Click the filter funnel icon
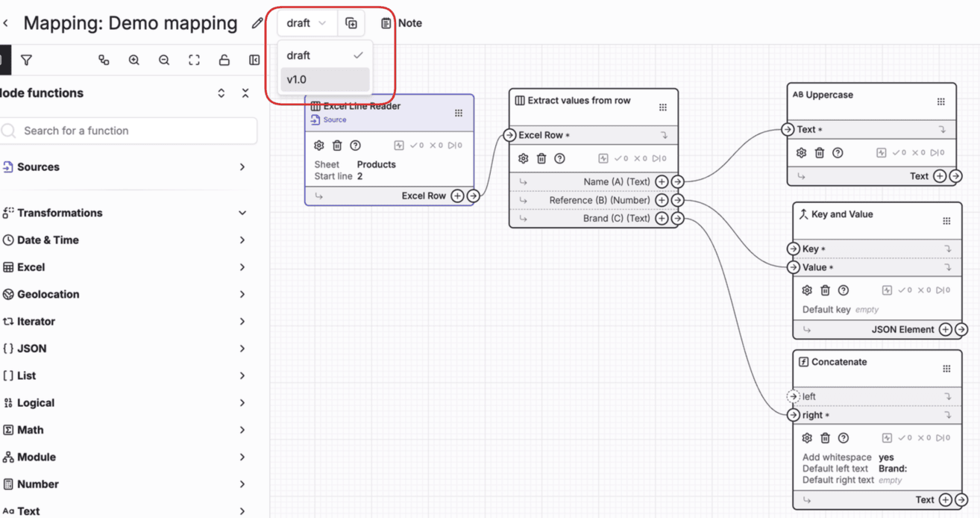This screenshot has height=518, width=980. point(26,60)
